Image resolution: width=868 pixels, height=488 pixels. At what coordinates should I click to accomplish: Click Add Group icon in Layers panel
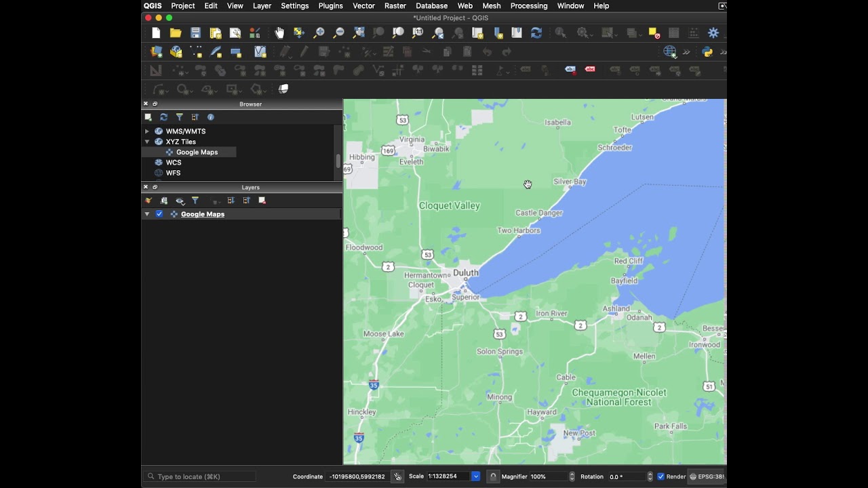163,201
